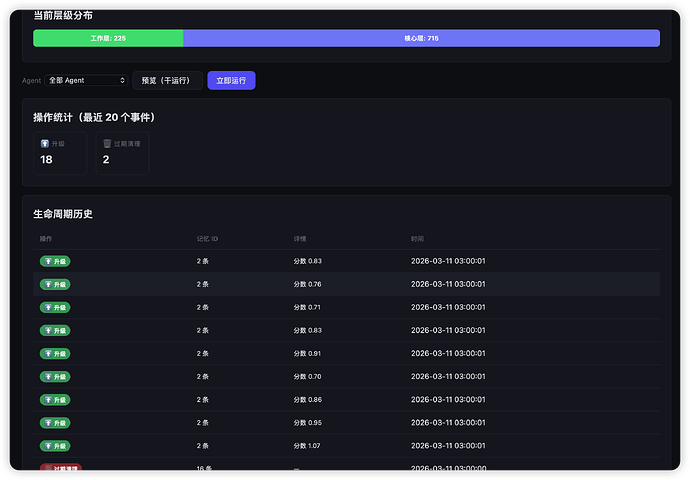Click the 2 条 cell in the 分数 0.95 row
Screen dimensions: 690x480
[202, 423]
